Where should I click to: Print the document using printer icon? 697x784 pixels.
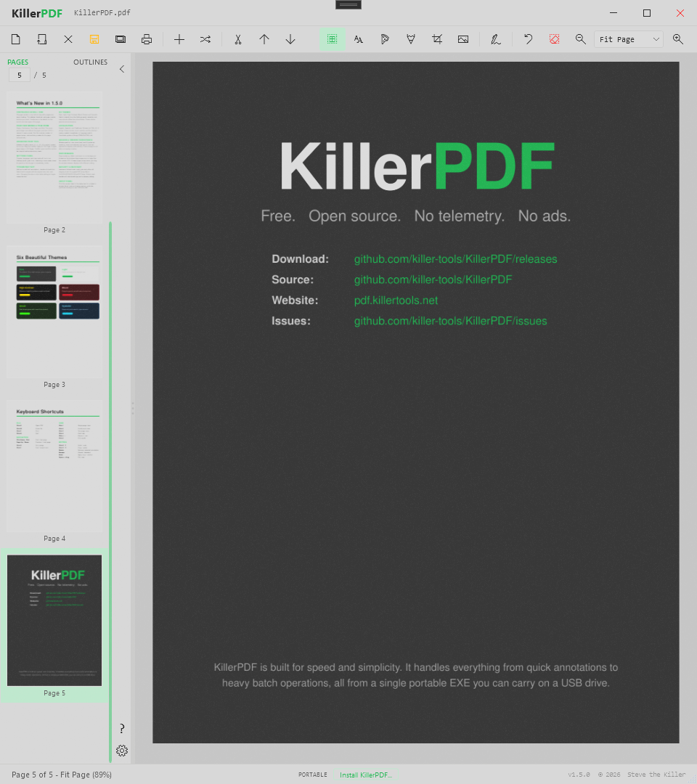pyautogui.click(x=147, y=39)
